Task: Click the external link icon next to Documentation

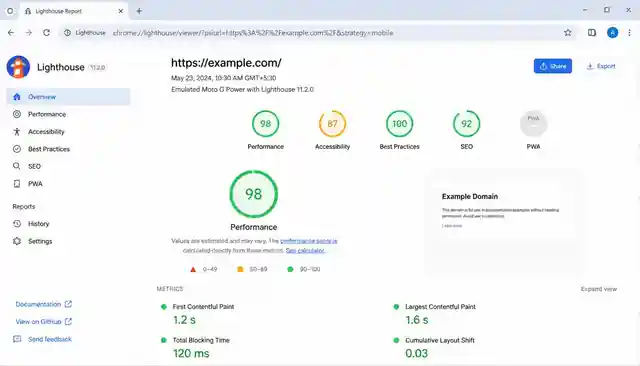Action: coord(68,304)
